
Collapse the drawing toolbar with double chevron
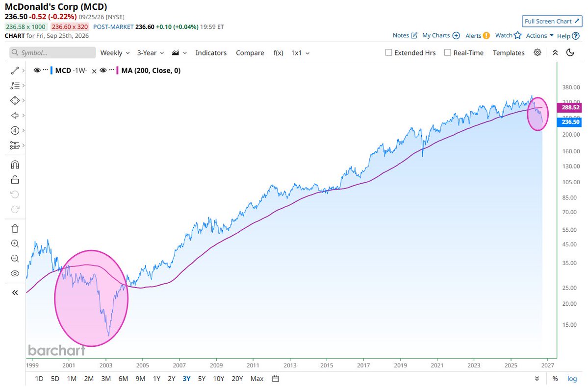[15, 292]
